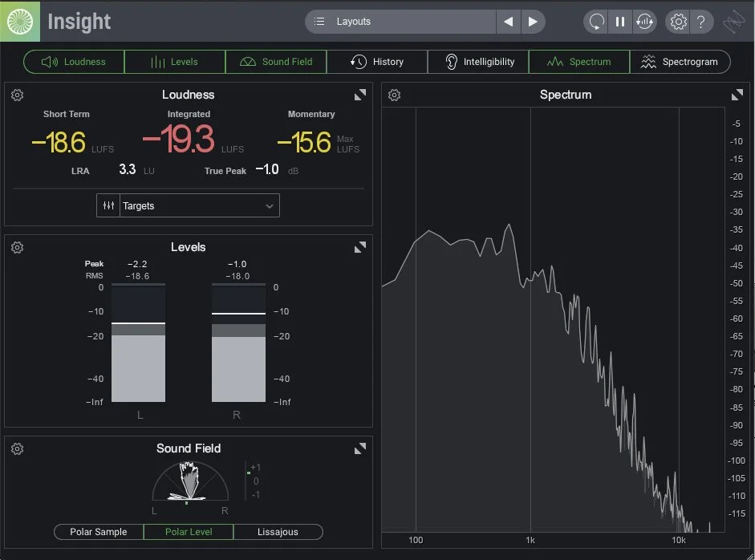Click the correlation meter beside vectorscope
The height and width of the screenshot is (560, 755).
tap(253, 481)
